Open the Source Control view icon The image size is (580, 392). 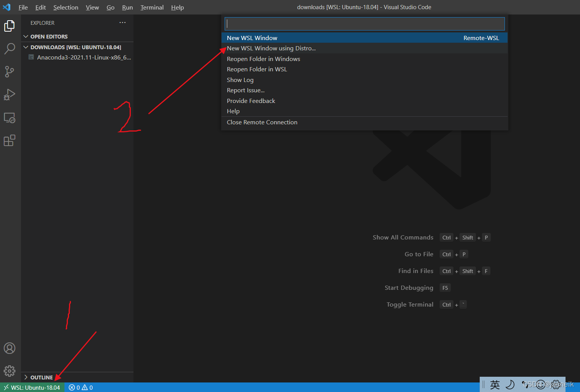(x=10, y=72)
